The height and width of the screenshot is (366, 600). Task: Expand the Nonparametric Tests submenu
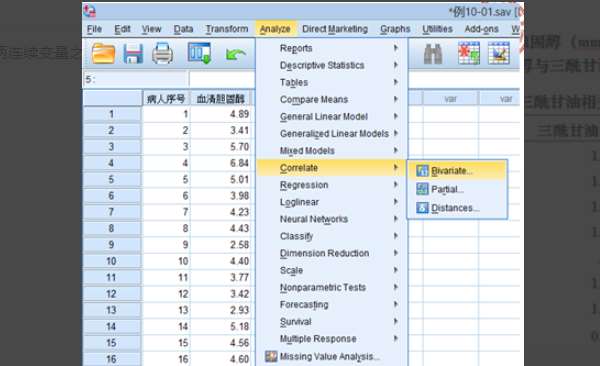point(331,287)
